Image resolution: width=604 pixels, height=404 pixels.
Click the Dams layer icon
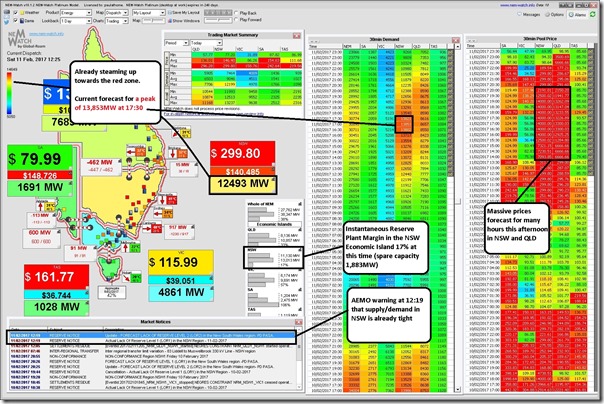tap(22, 20)
